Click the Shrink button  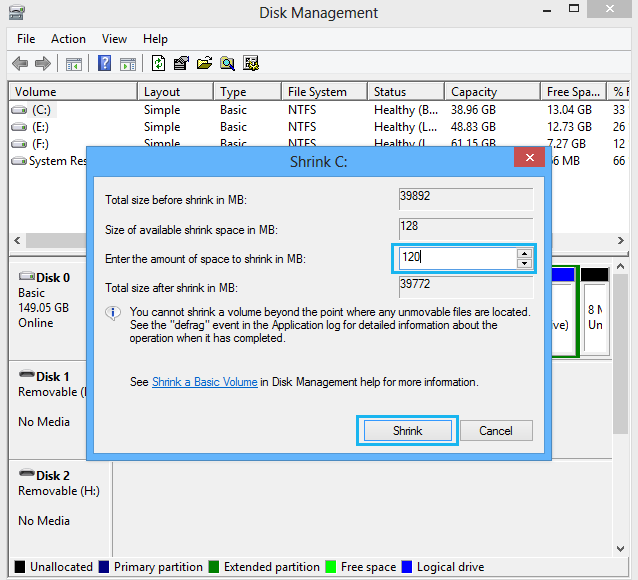click(x=408, y=431)
